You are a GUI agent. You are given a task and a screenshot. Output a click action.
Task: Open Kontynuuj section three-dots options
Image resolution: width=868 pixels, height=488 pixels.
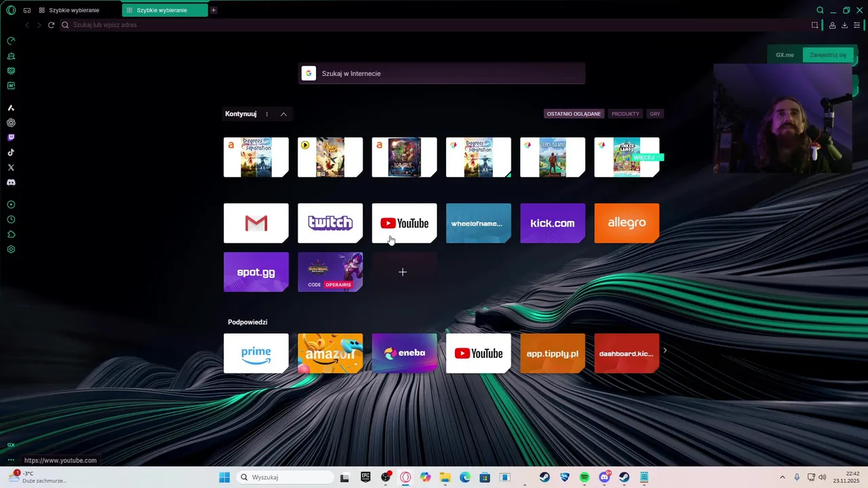click(x=267, y=114)
